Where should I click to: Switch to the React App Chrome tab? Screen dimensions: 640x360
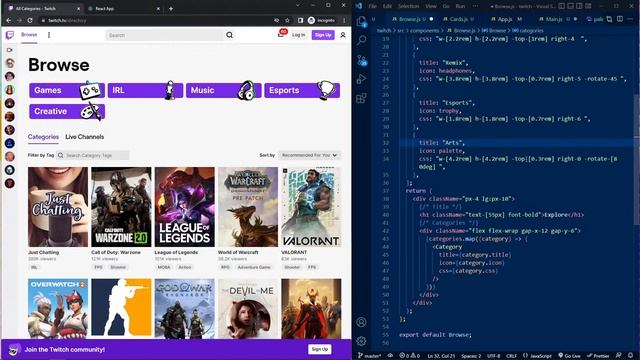coord(123,9)
